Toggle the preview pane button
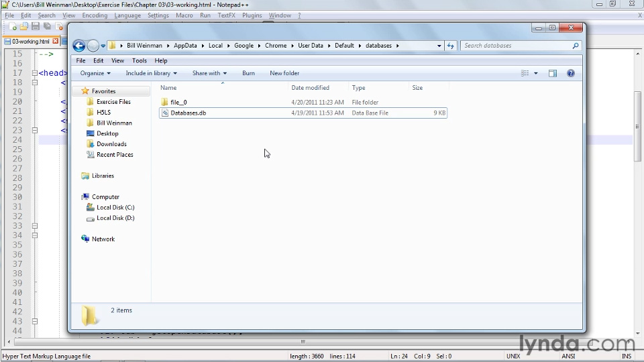 pyautogui.click(x=553, y=73)
